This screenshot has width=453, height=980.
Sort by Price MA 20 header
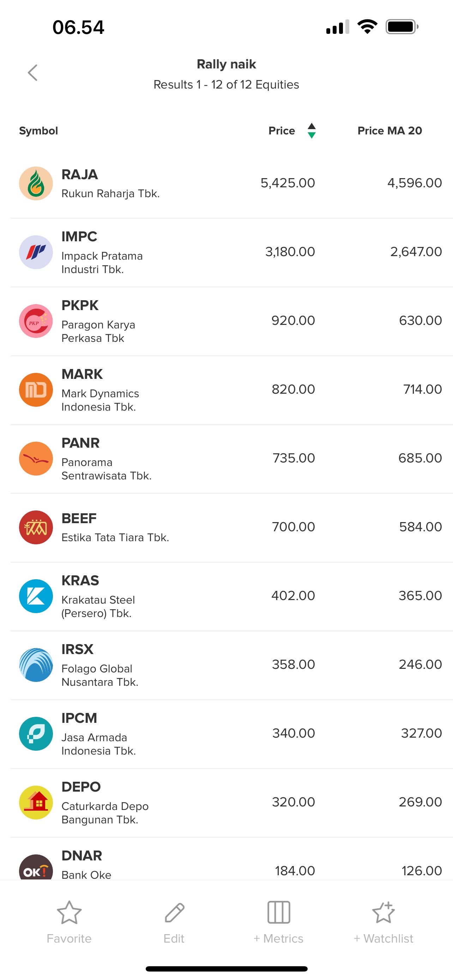(x=389, y=131)
